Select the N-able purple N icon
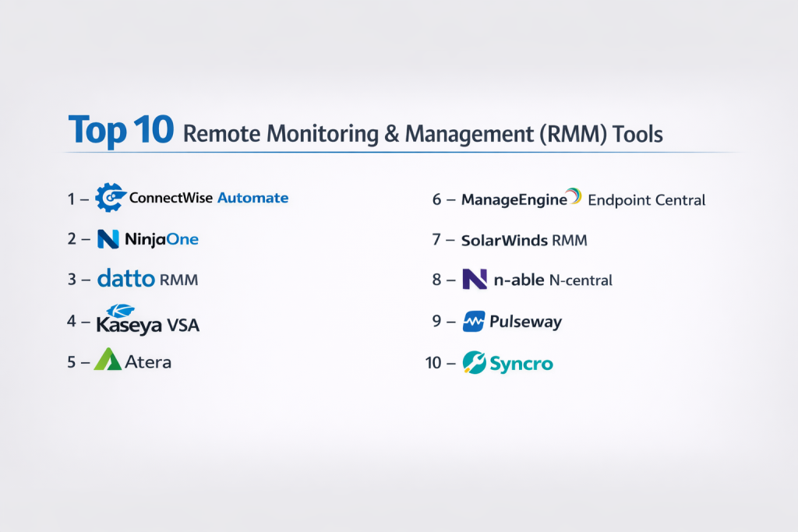Screen dimensions: 798x532 (x=475, y=280)
